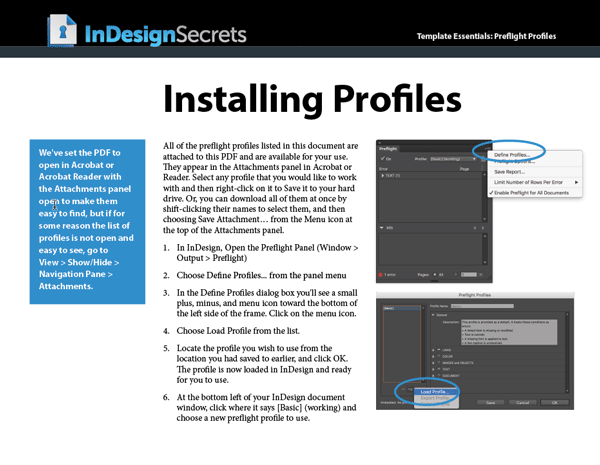600x465 pixels.
Task: Click the Save button in Preflight Profiles
Action: coord(491,403)
